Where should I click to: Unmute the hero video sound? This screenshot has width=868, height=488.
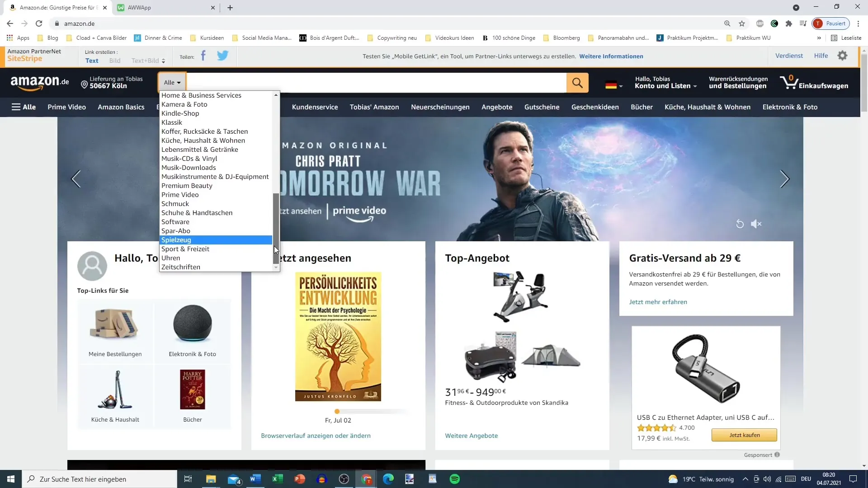(756, 224)
